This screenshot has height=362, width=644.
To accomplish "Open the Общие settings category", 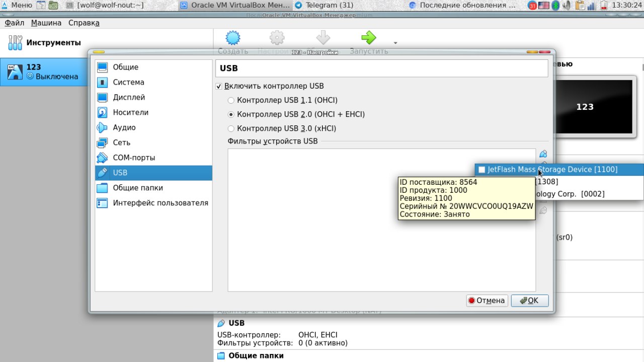I will point(153,67).
